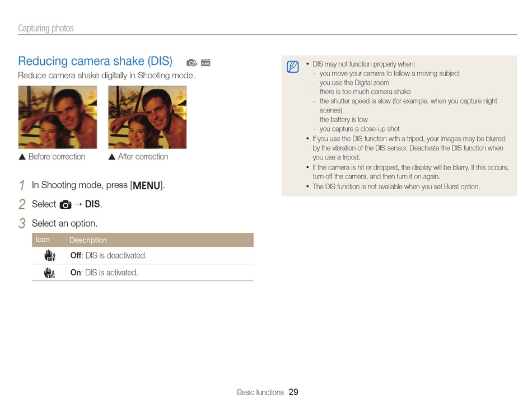Click 'the battery is low' line
Screen dimensions: 532x398
[343, 120]
